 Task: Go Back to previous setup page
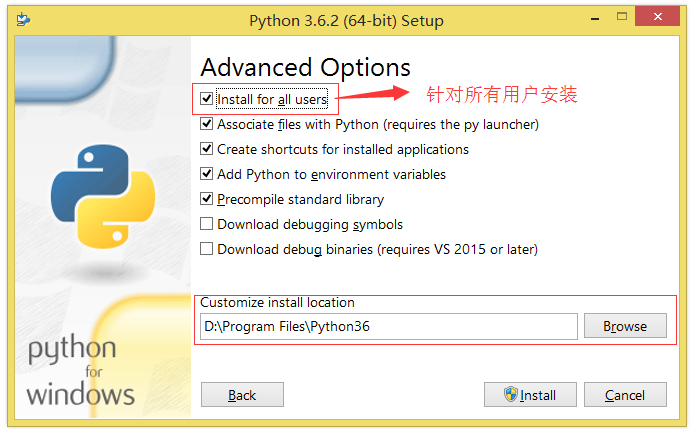(x=242, y=395)
